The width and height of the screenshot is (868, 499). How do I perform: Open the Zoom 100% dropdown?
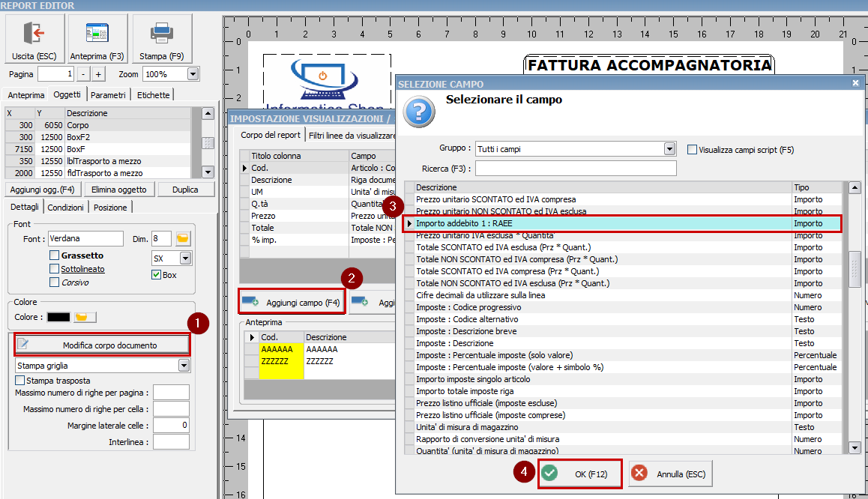[x=193, y=74]
